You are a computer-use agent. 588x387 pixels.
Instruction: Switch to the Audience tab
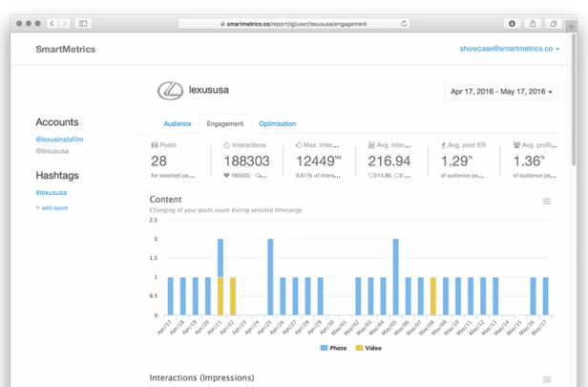[x=178, y=123]
